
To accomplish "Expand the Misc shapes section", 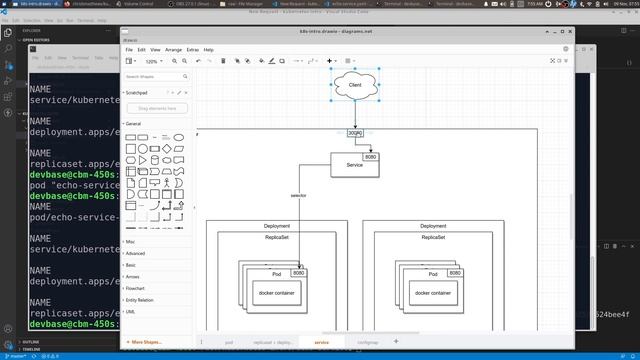I will click(x=129, y=242).
